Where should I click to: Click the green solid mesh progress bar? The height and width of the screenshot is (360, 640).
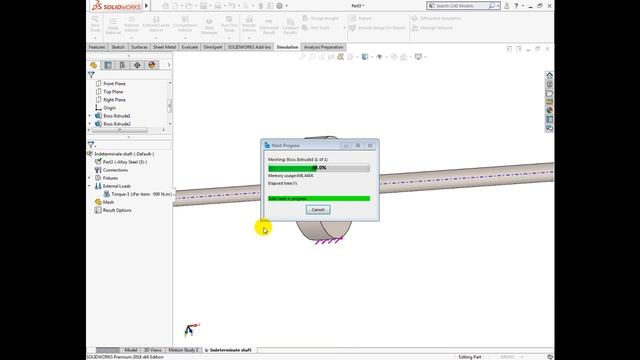(319, 198)
